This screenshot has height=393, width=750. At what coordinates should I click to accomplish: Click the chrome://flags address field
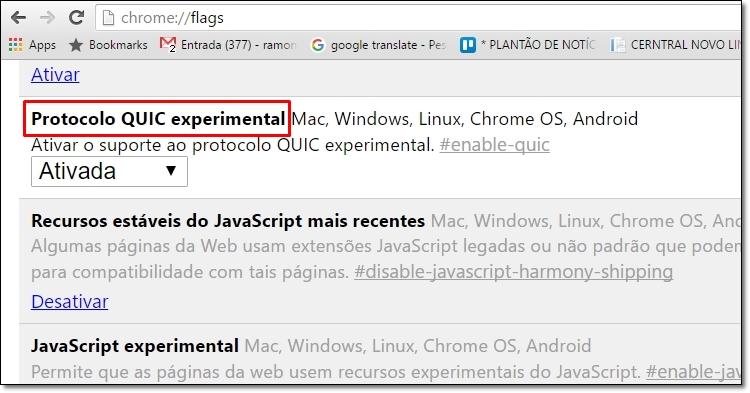coord(418,18)
